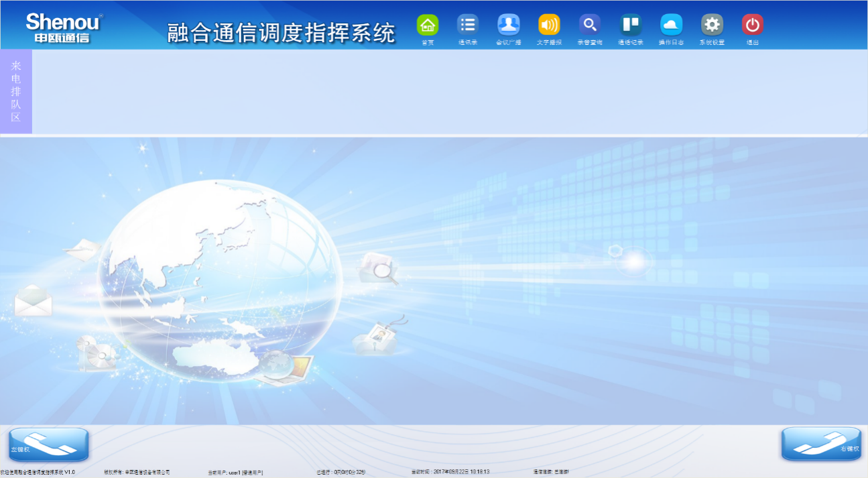Open the 通讯录 contacts directory icon

(x=468, y=25)
